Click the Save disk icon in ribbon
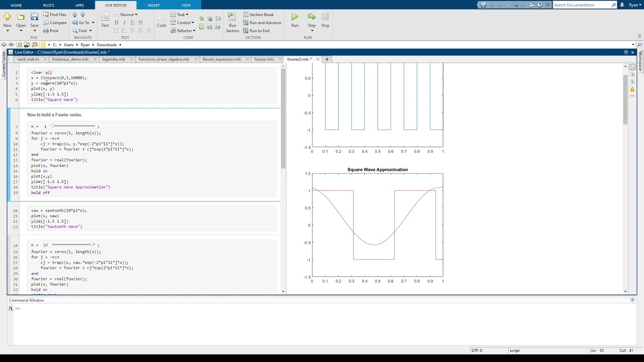This screenshot has width=644, height=362. click(x=34, y=17)
